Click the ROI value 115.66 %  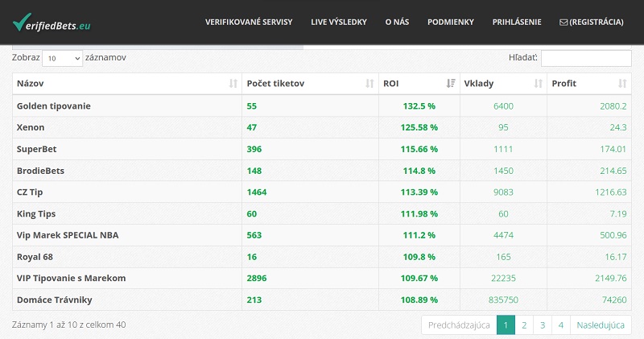tap(419, 149)
